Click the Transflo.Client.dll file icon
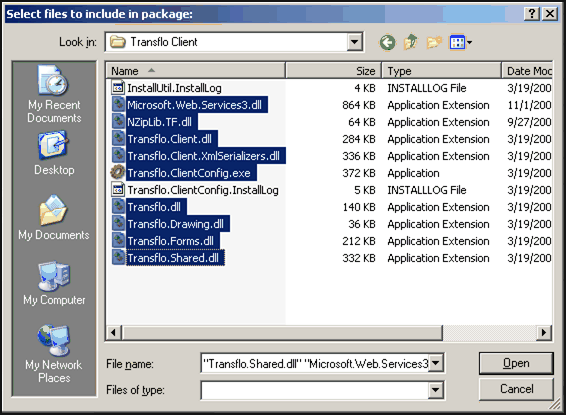Image resolution: width=566 pixels, height=415 pixels. (118, 139)
